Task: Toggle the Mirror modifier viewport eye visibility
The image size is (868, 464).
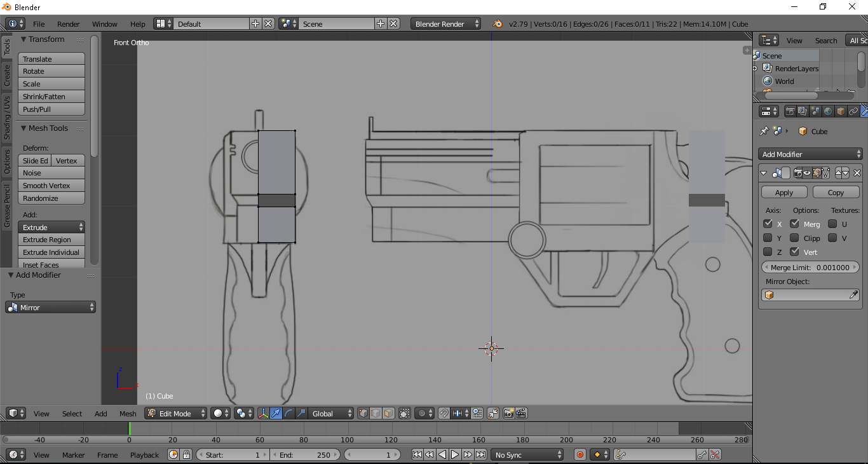Action: 806,172
